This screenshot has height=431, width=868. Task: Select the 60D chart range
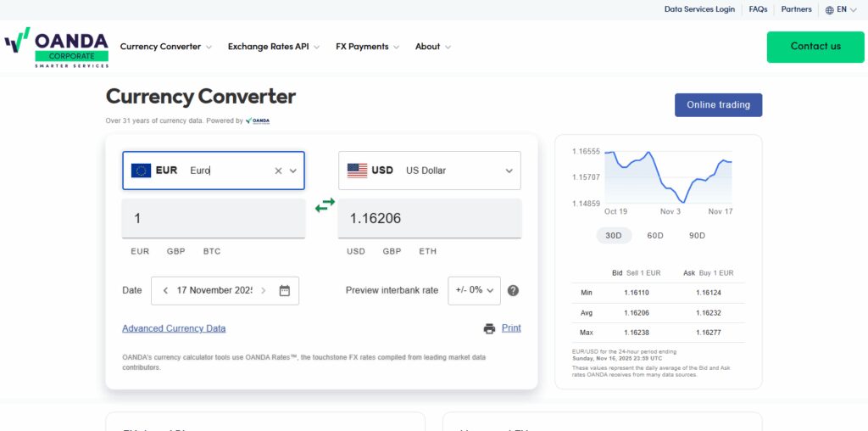[x=655, y=236]
